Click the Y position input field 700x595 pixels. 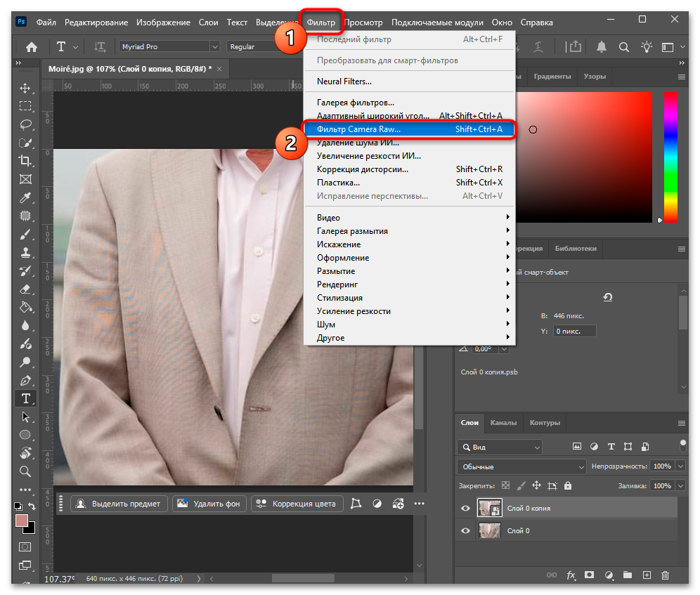tap(575, 331)
